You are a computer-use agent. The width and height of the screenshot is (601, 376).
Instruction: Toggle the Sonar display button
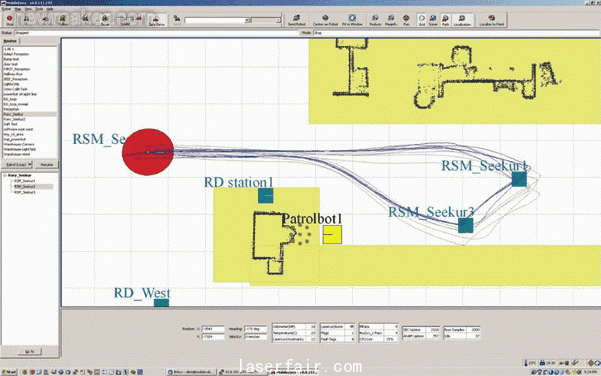433,20
